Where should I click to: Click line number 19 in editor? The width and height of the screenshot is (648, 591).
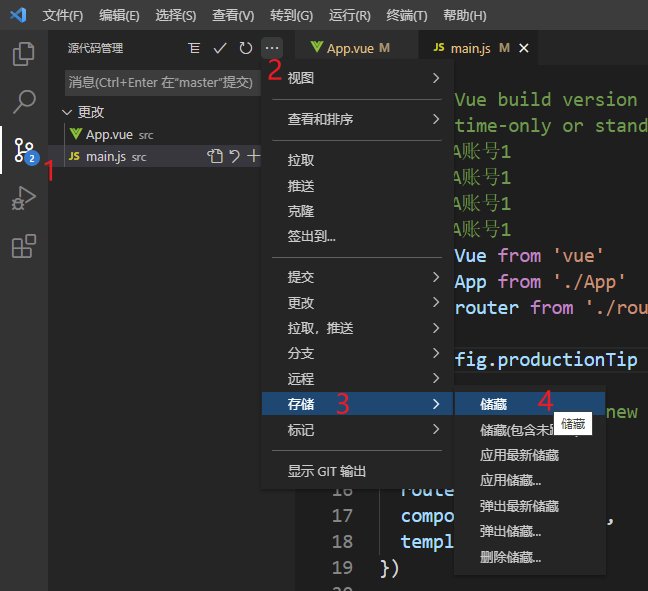pos(342,567)
